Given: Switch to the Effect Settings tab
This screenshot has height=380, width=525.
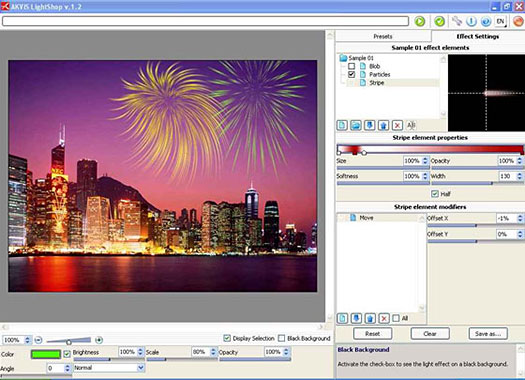Looking at the screenshot, I should point(478,36).
